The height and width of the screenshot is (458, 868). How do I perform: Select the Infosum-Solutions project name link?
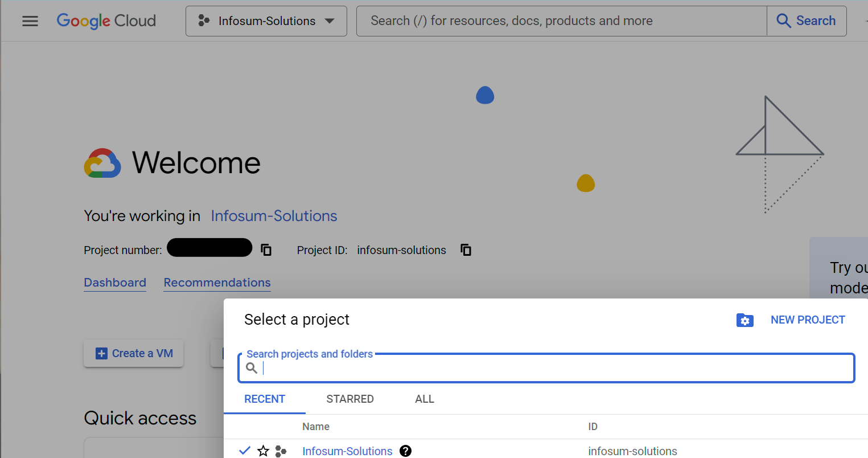[x=347, y=451]
